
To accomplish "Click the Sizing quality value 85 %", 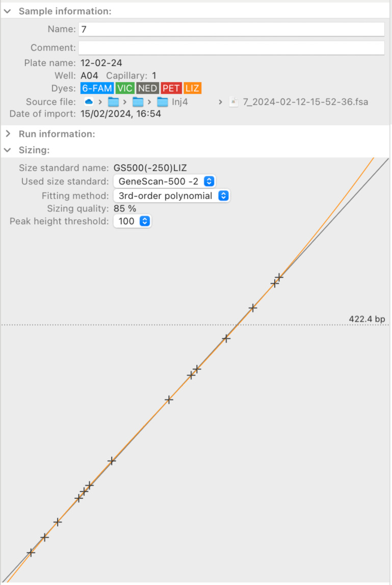I will pos(125,208).
